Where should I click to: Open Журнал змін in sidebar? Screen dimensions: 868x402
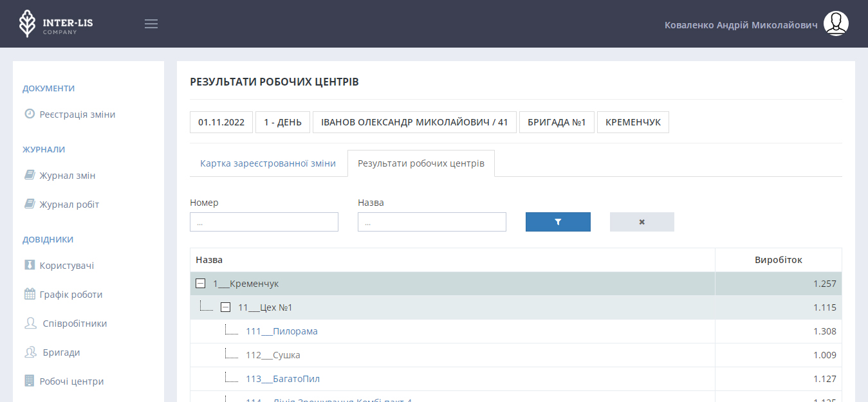click(68, 176)
